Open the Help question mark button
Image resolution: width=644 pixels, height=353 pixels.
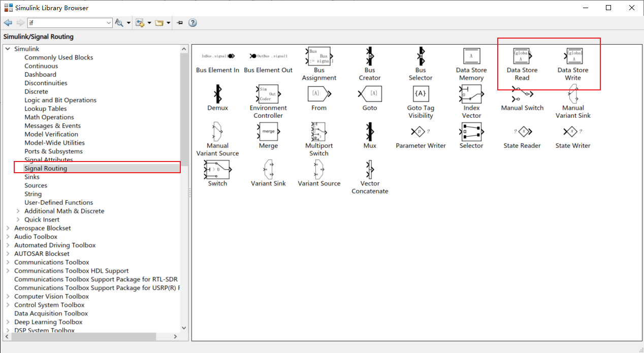click(x=192, y=22)
